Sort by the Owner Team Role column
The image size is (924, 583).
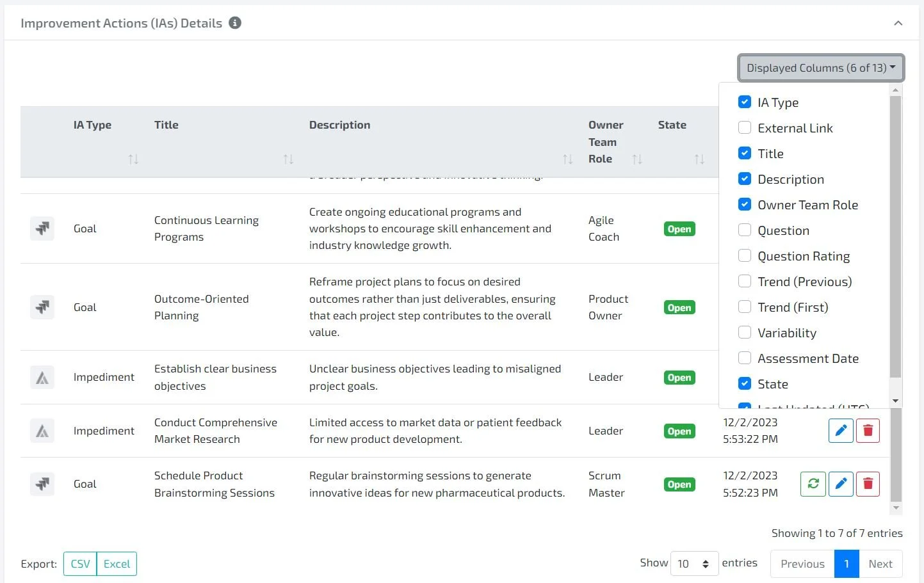[637, 159]
